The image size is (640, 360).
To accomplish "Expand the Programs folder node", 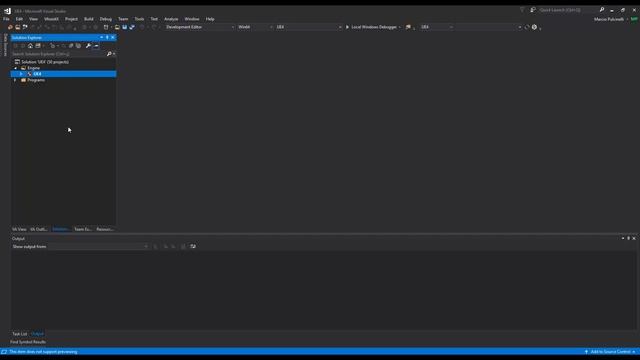I will click(x=15, y=80).
